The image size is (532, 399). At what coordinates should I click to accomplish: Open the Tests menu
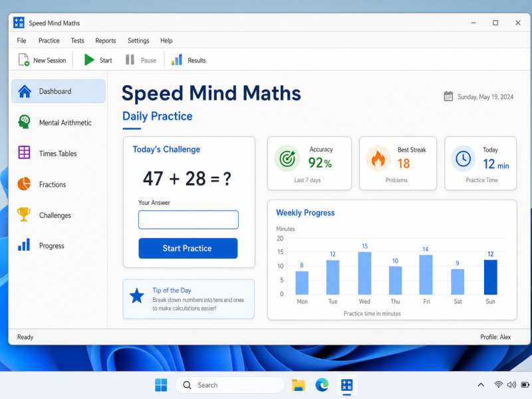coord(77,41)
